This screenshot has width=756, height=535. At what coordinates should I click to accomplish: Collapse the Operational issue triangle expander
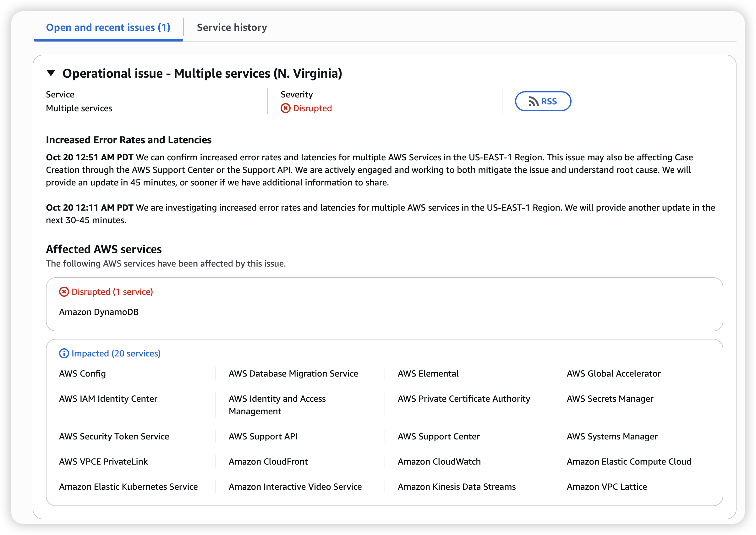click(51, 73)
